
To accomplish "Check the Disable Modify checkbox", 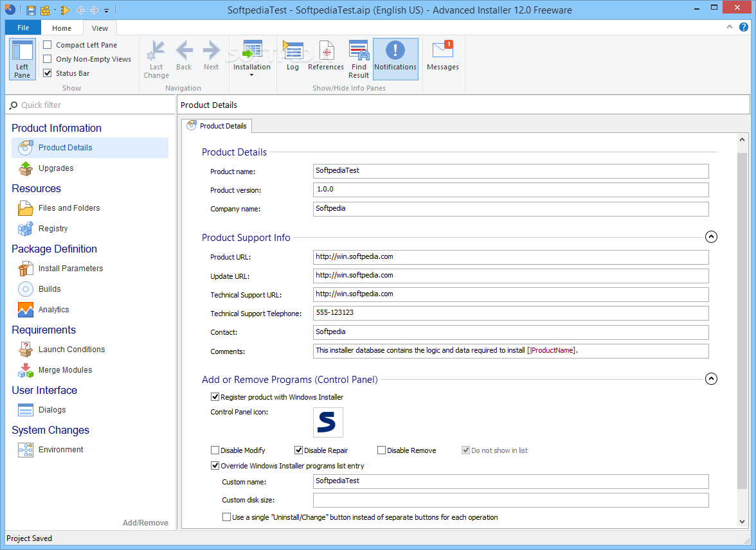I will point(215,450).
